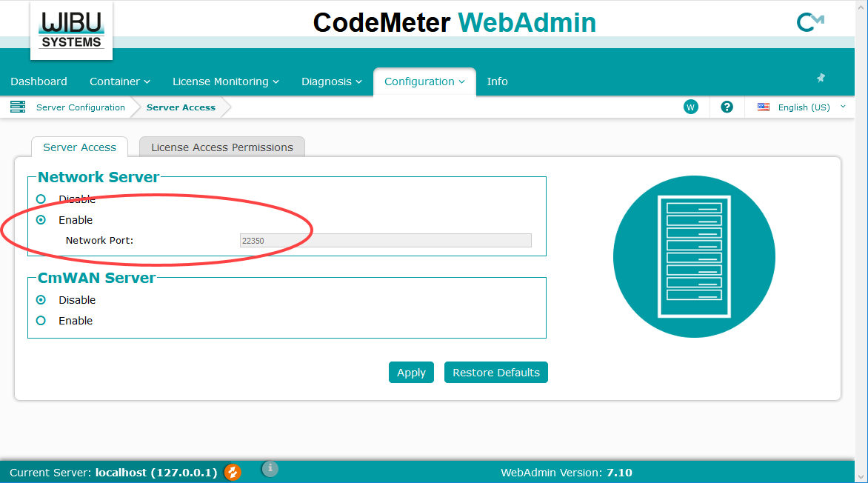Click the pin icon in navigation bar

(821, 78)
